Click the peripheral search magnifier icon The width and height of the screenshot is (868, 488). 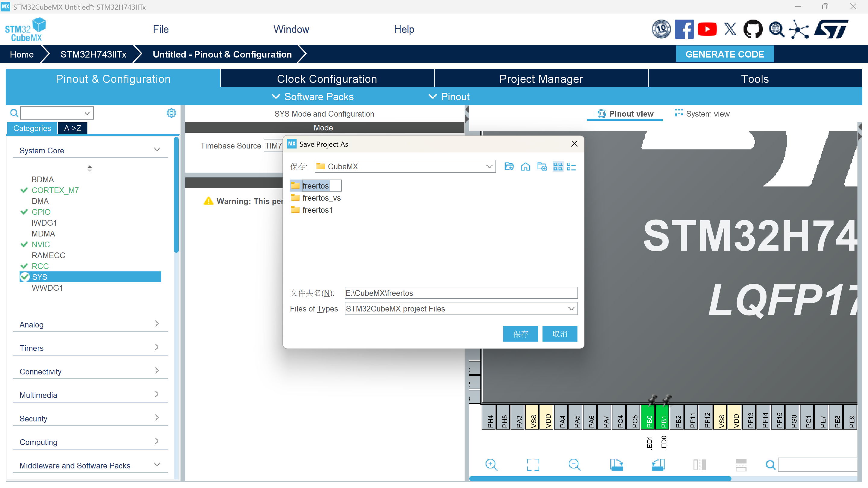point(14,113)
